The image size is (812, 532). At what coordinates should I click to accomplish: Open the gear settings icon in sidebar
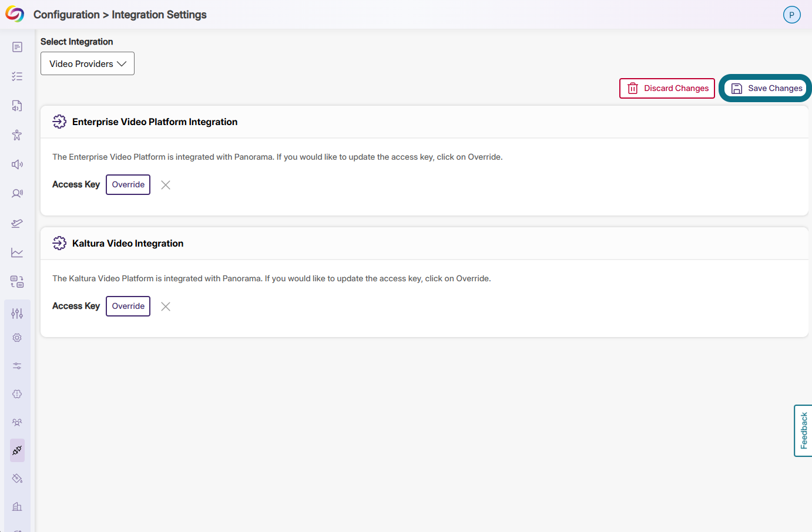click(17, 338)
